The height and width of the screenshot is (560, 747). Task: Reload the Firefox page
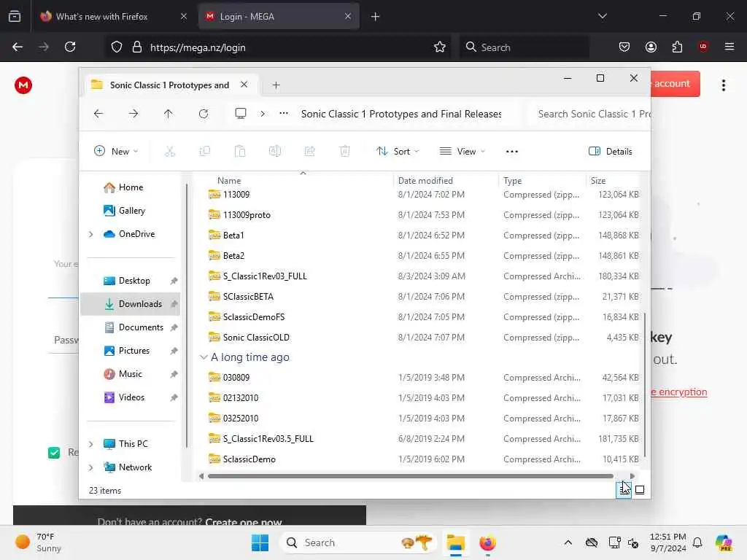tap(70, 47)
